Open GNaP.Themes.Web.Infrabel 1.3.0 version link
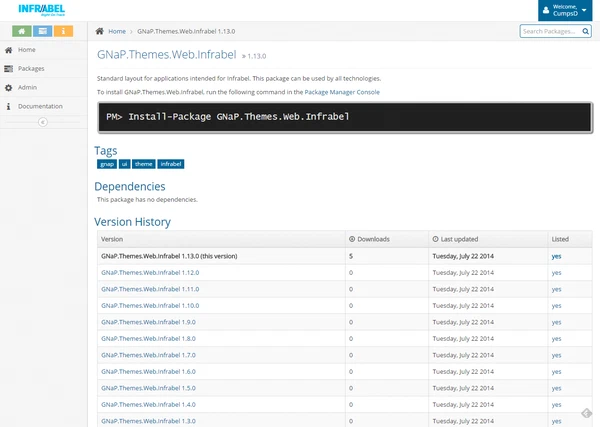The image size is (600, 427). [x=148, y=421]
